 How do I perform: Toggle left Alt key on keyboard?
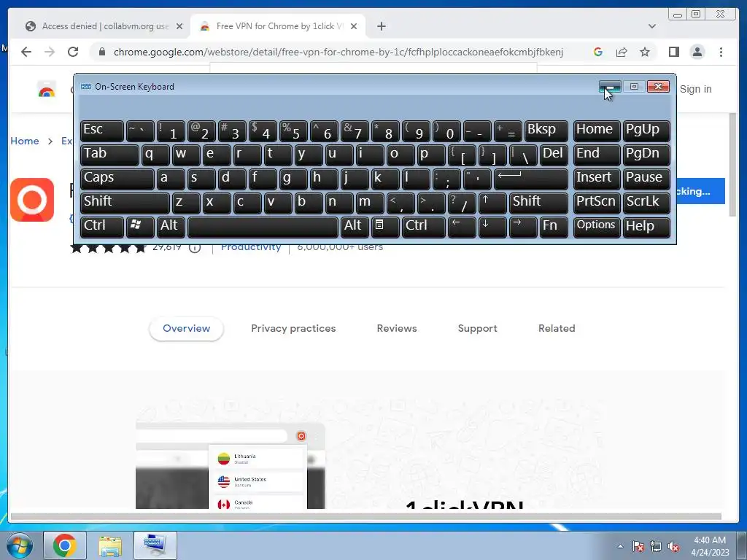click(x=170, y=227)
